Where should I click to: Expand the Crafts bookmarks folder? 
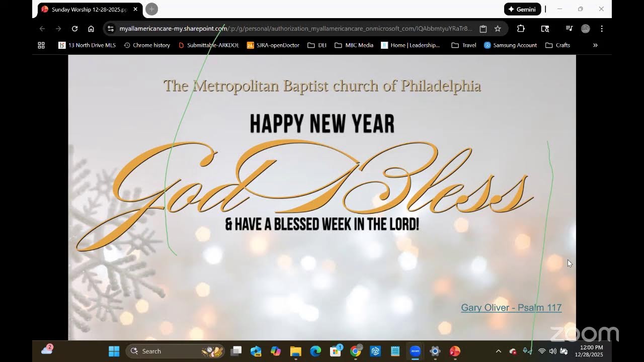[557, 45]
